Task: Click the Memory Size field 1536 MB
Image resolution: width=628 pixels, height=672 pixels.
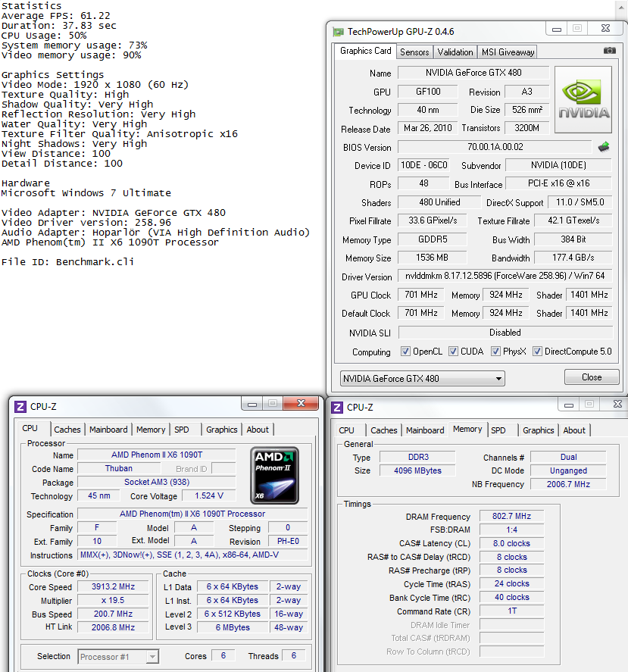Action: point(432,258)
